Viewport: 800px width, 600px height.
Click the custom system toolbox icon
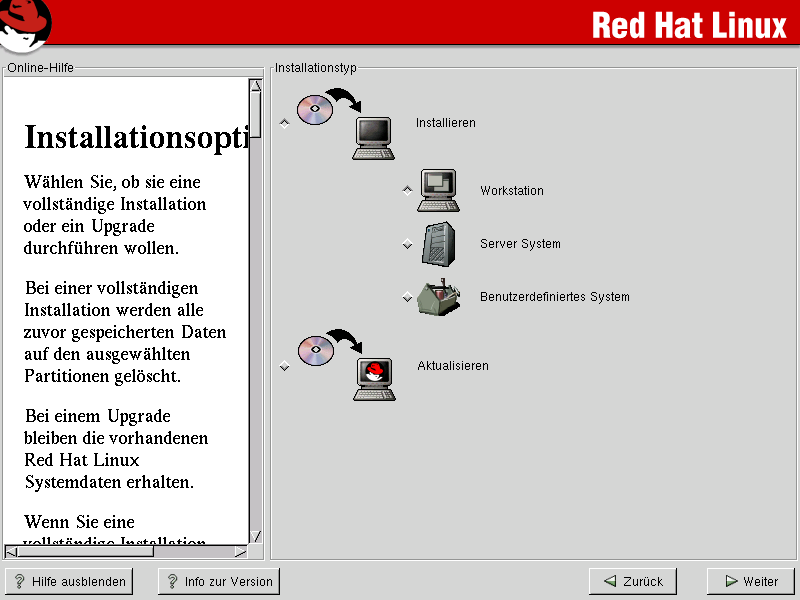coord(439,297)
